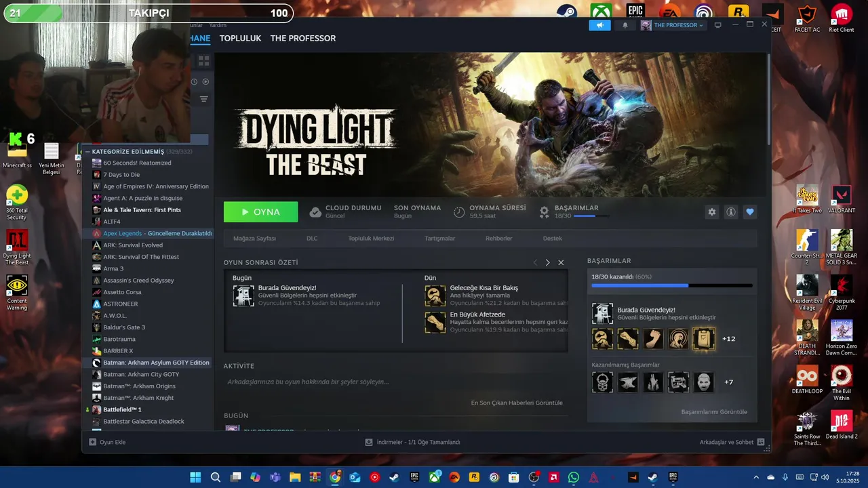Open the TOPLULUK menu tab

click(240, 38)
